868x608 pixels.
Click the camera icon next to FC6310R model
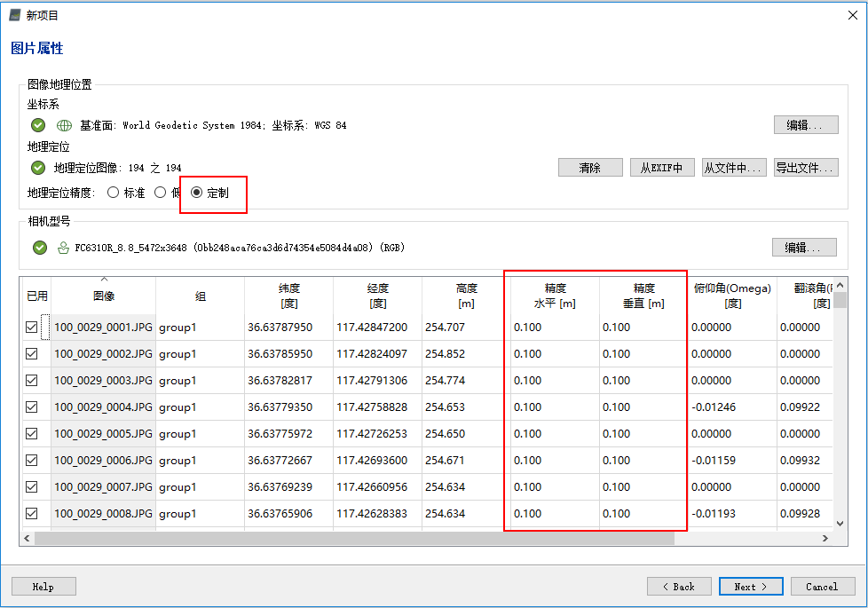(x=63, y=248)
